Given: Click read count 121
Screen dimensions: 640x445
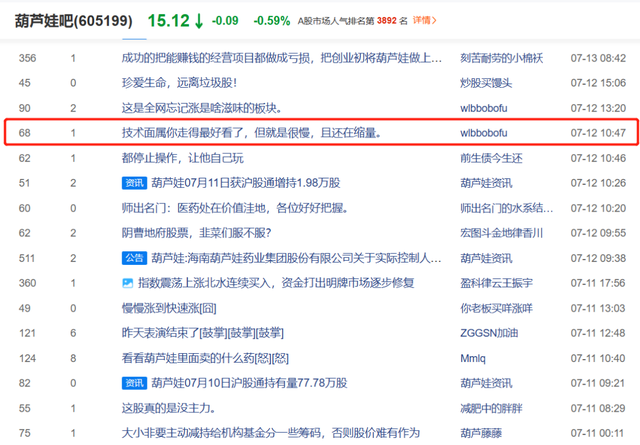Looking at the screenshot, I should 27,333.
